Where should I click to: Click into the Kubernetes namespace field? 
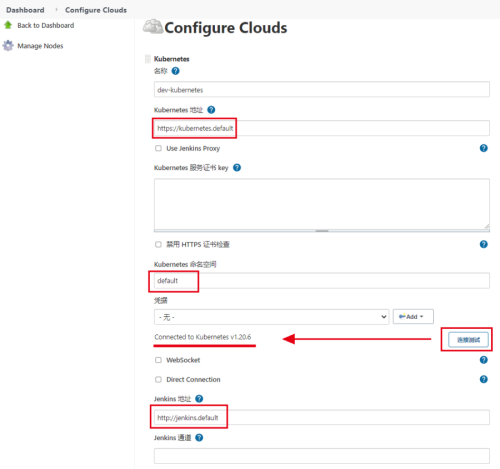point(322,281)
